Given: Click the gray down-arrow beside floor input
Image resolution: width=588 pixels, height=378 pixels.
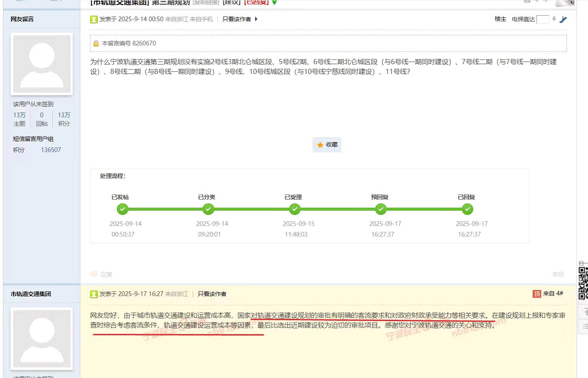Looking at the screenshot, I should click(x=554, y=19).
